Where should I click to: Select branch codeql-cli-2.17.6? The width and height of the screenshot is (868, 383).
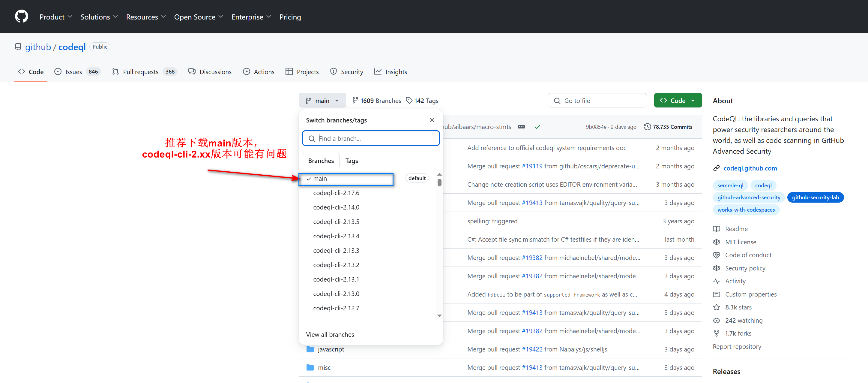point(336,193)
